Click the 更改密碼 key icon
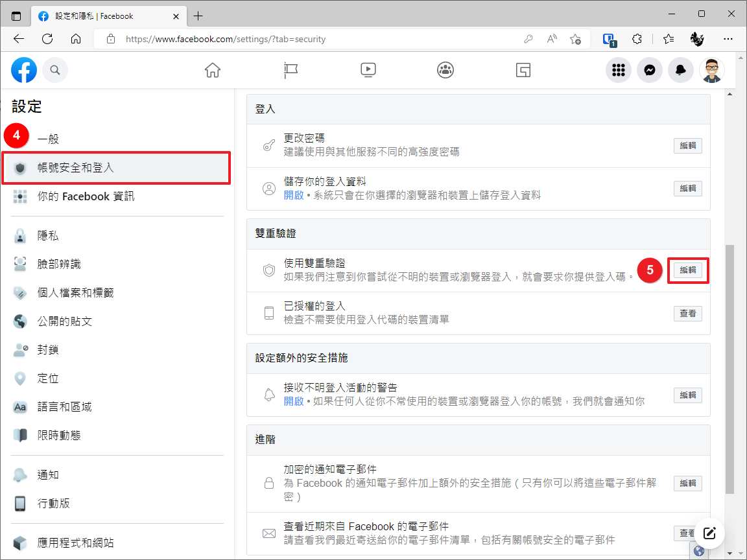Screen dimensions: 747x560 point(269,145)
